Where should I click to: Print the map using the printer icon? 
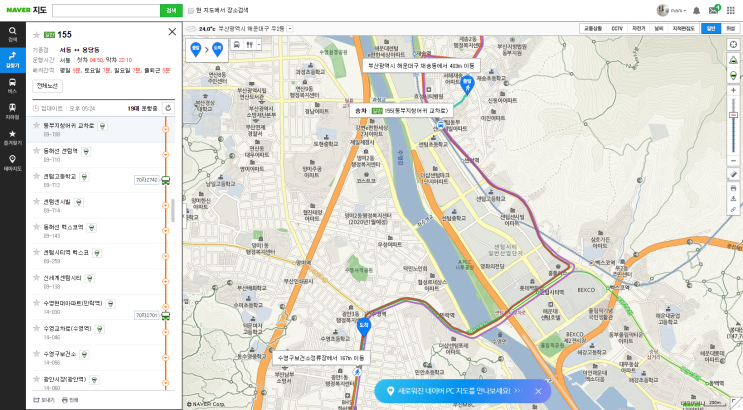tap(734, 188)
